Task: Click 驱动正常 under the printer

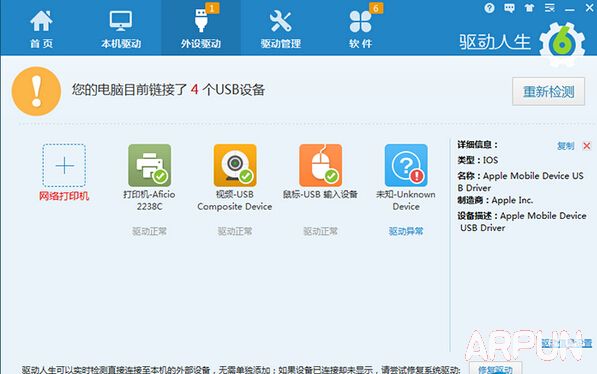Action: coord(150,231)
